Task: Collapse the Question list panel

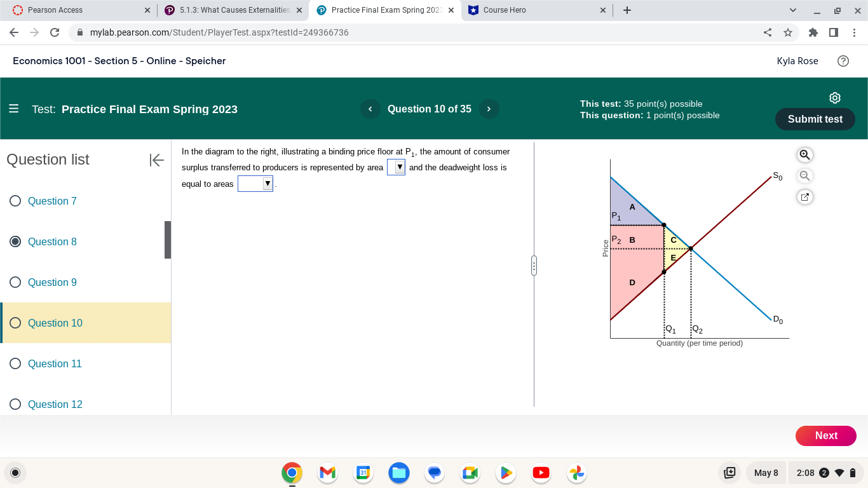Action: pyautogui.click(x=156, y=160)
